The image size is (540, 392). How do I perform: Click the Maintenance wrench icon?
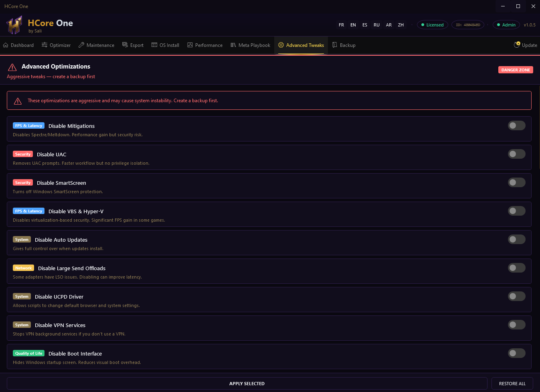[x=81, y=45]
